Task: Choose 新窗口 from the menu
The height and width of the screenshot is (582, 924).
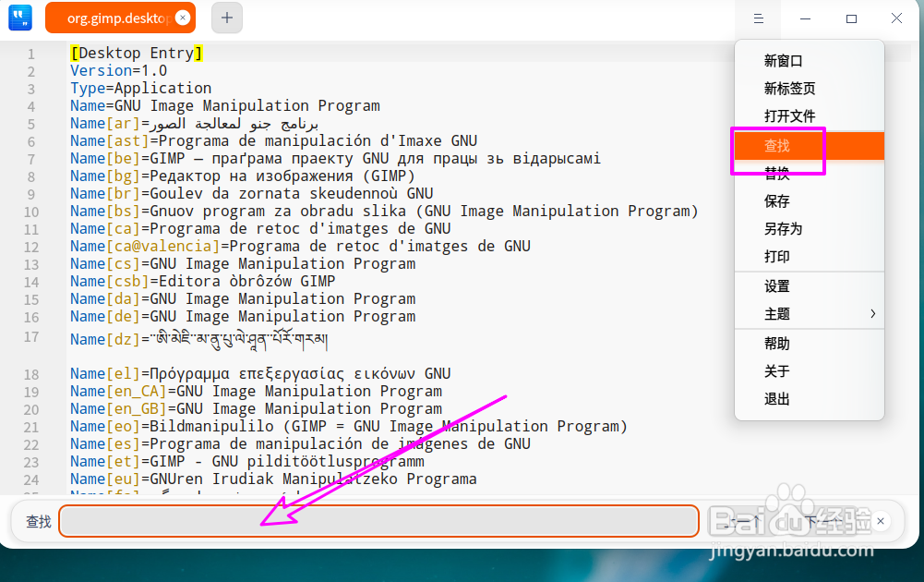Action: 810,61
